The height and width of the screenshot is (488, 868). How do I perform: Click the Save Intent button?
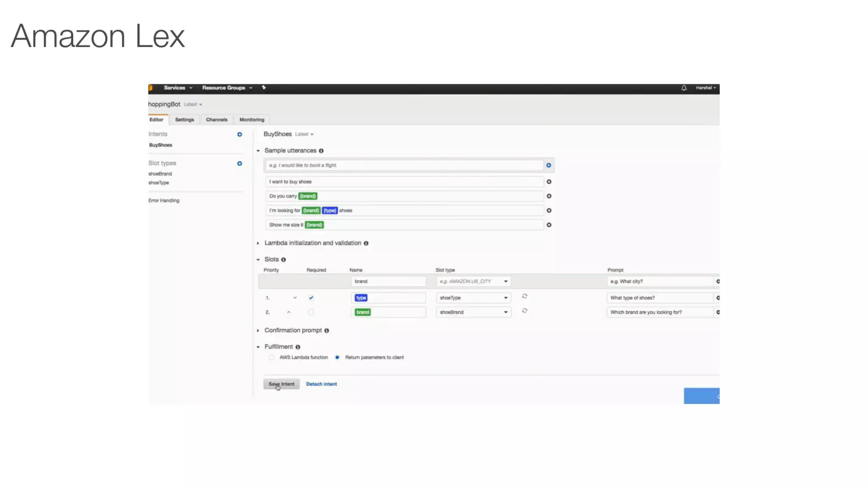(281, 384)
